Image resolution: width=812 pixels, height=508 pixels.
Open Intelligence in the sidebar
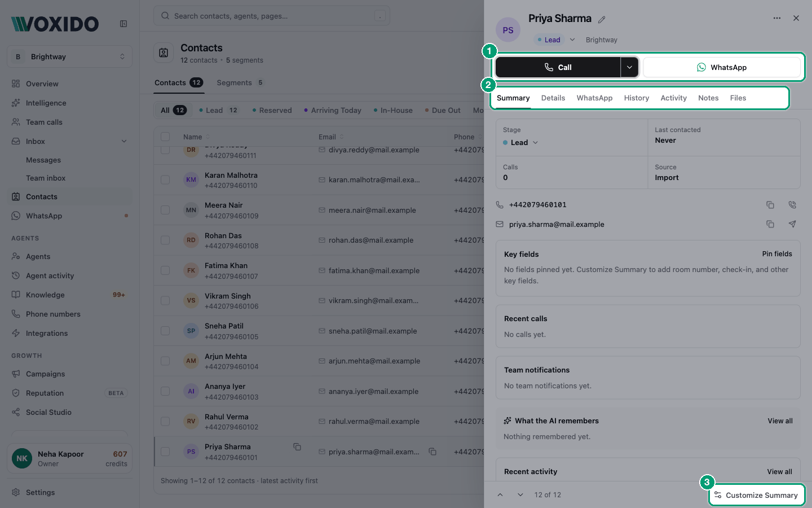tap(70, 103)
